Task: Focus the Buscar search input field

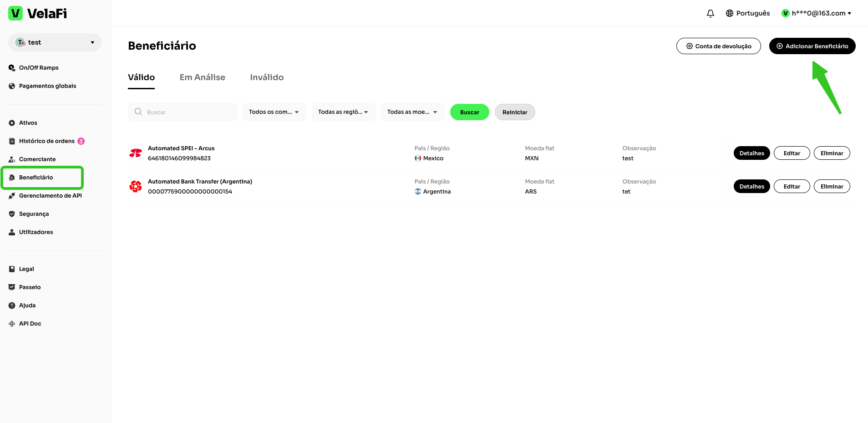Action: click(187, 112)
